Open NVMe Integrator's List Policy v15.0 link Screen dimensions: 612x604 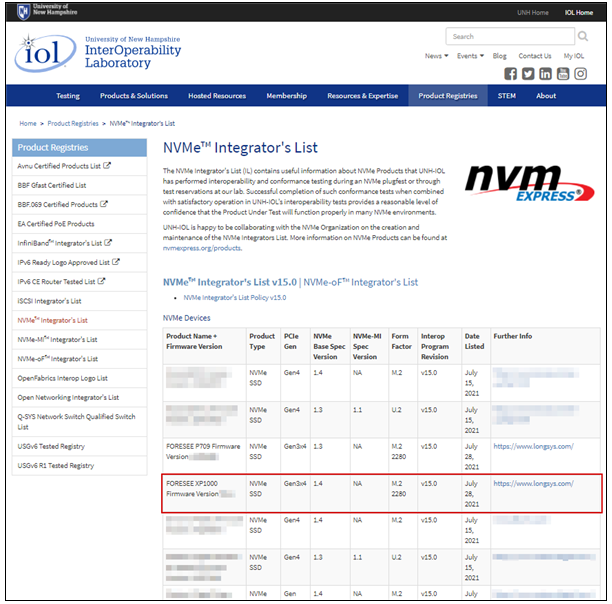[x=235, y=298]
